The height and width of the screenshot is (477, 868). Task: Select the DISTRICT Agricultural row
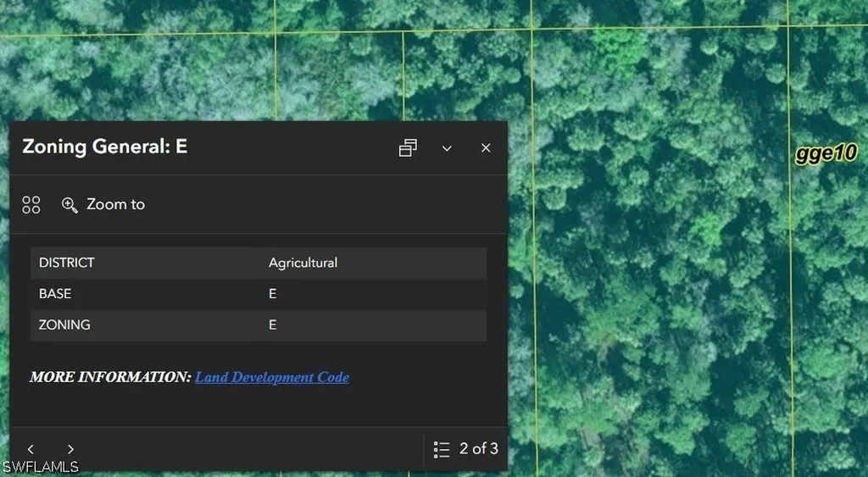point(259,263)
